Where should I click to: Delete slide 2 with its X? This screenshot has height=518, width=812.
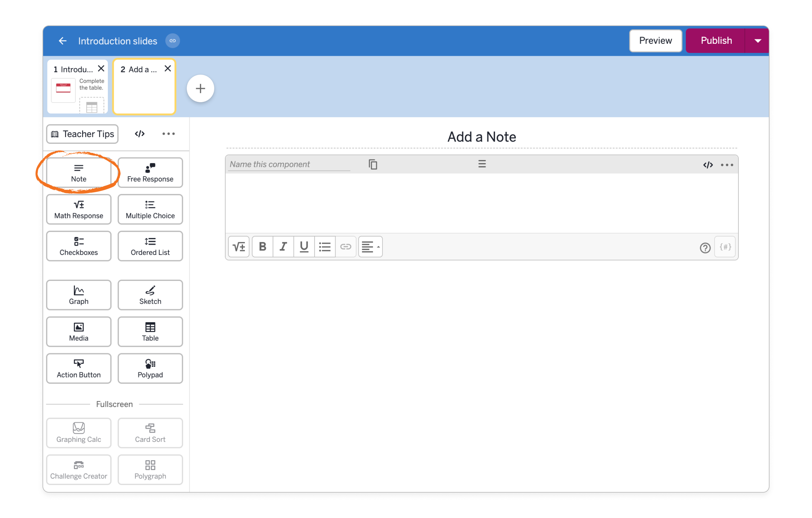pos(167,69)
